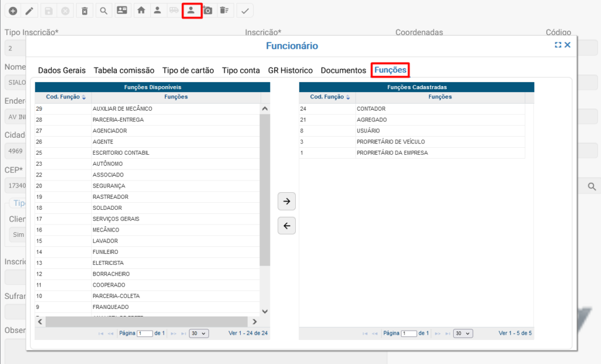601x364 pixels.
Task: Click the pencil edit icon in toolbar
Action: coord(29,11)
